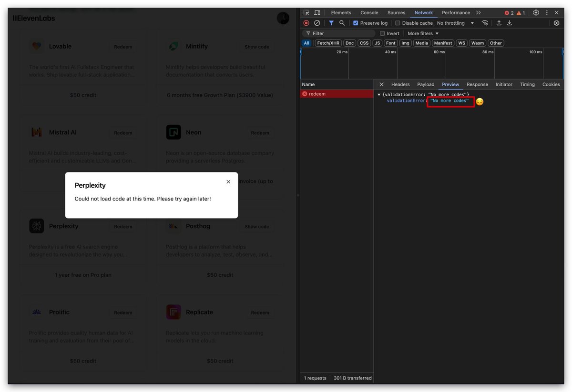Open the Headers tab of request
572x392 pixels.
pos(400,84)
